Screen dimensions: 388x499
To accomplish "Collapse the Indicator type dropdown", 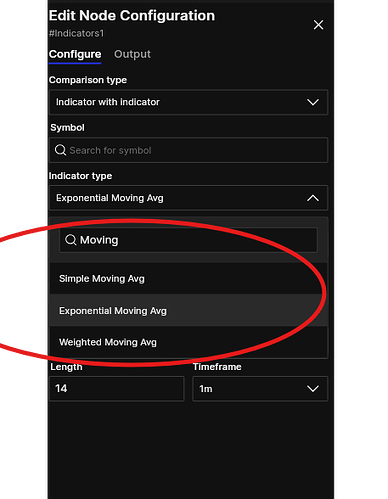I will pos(189,198).
